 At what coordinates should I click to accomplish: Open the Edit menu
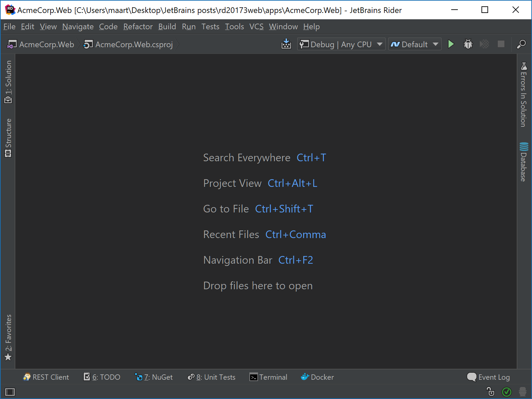(27, 27)
